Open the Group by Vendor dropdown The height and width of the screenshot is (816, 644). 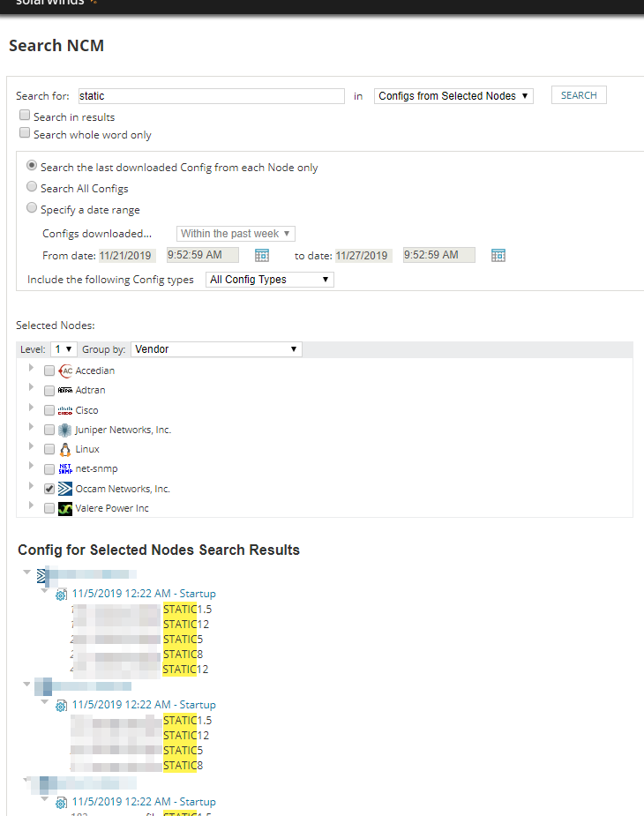[x=216, y=349]
